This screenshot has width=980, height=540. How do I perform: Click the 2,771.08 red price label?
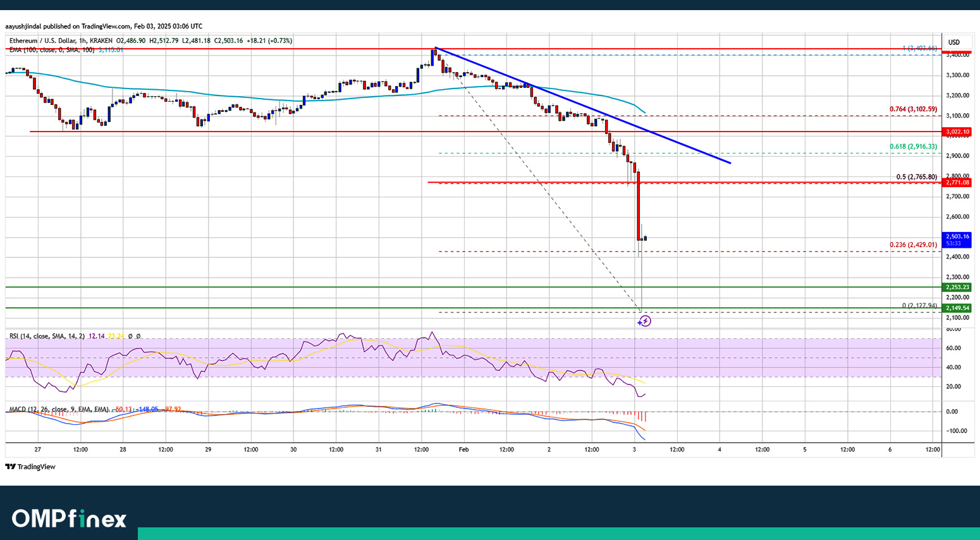tap(957, 182)
